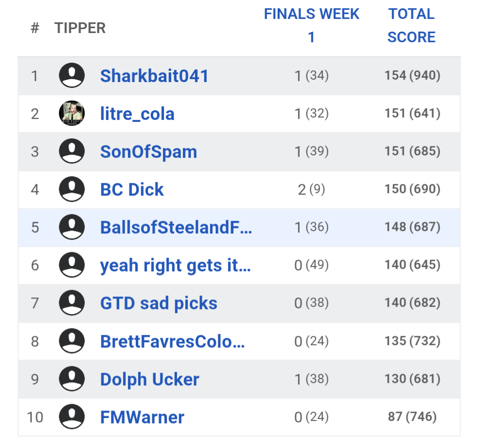Open the FMWarner tipper link

point(142,417)
